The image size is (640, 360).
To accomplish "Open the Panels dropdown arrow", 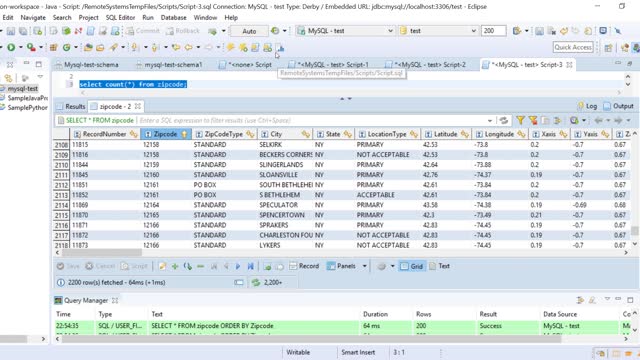I will pyautogui.click(x=364, y=267).
